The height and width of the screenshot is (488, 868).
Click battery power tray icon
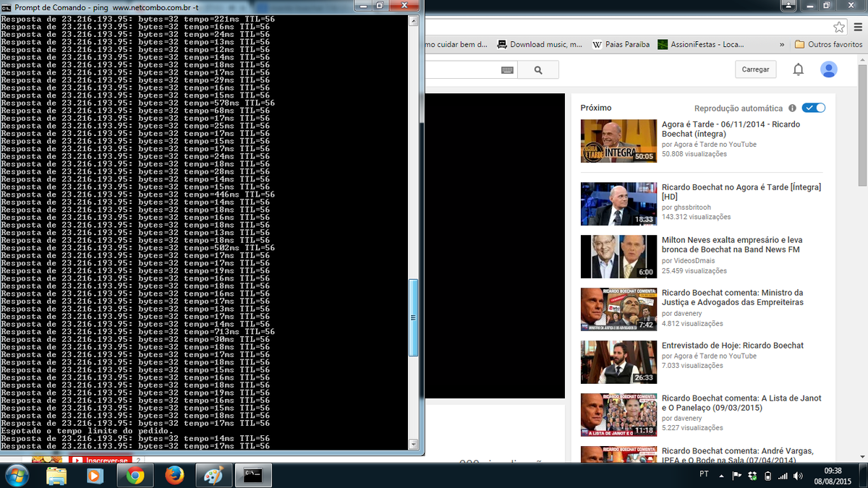point(767,476)
